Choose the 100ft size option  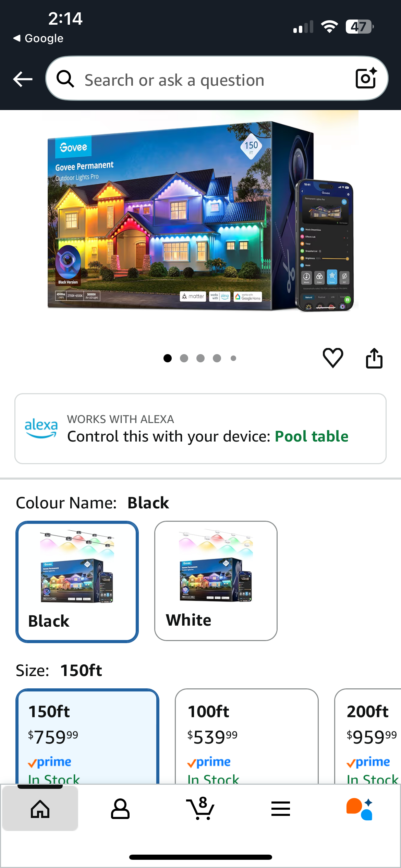point(247,736)
